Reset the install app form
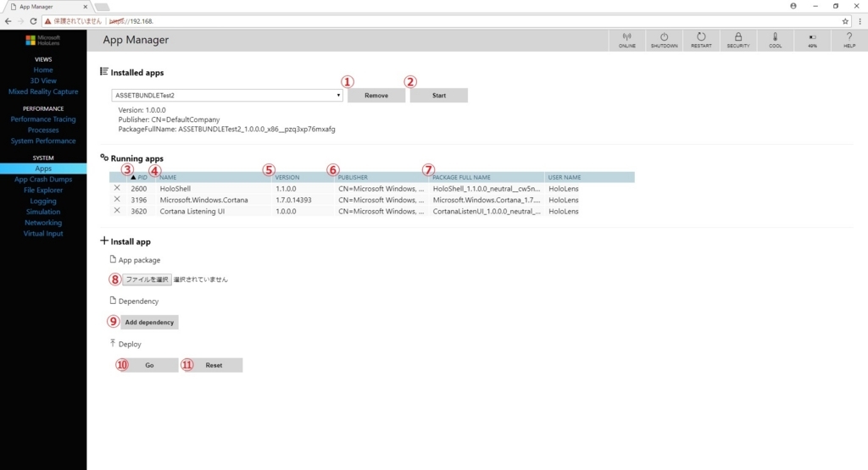The image size is (868, 470). coord(214,365)
